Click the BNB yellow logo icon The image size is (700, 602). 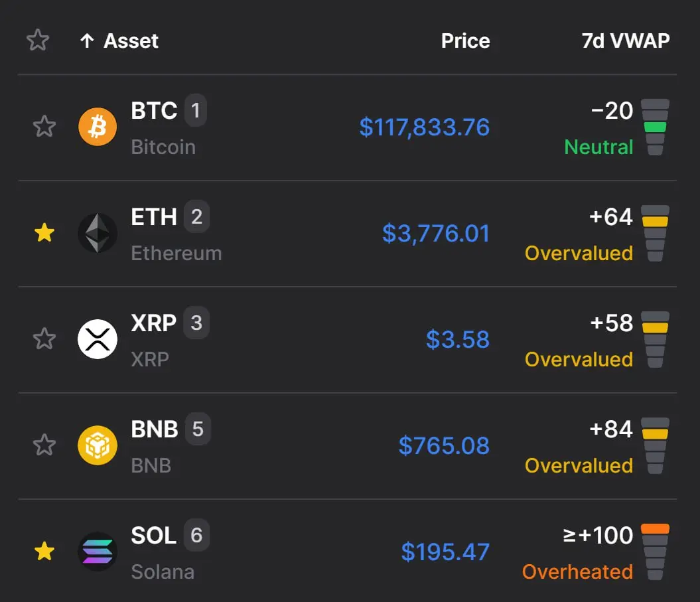point(98,445)
